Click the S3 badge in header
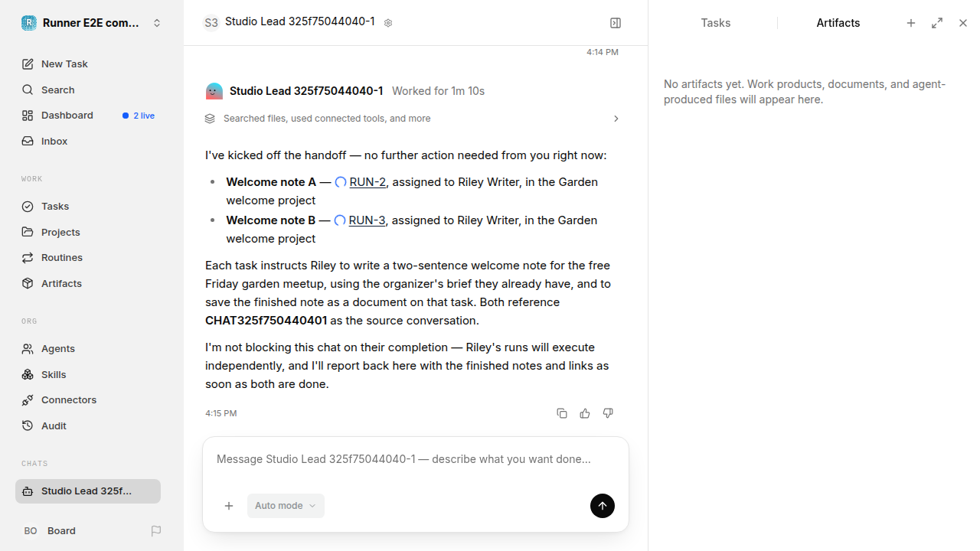The height and width of the screenshot is (551, 980). pos(211,23)
